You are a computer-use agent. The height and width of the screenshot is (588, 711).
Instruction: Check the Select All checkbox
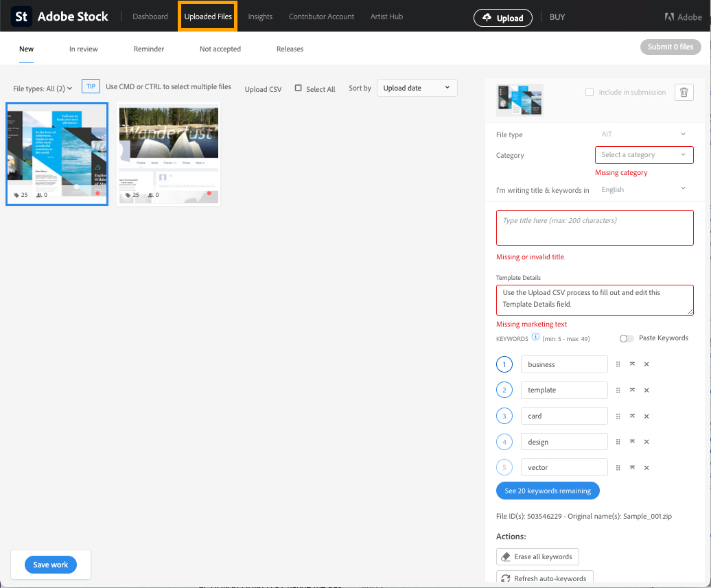pyautogui.click(x=299, y=89)
